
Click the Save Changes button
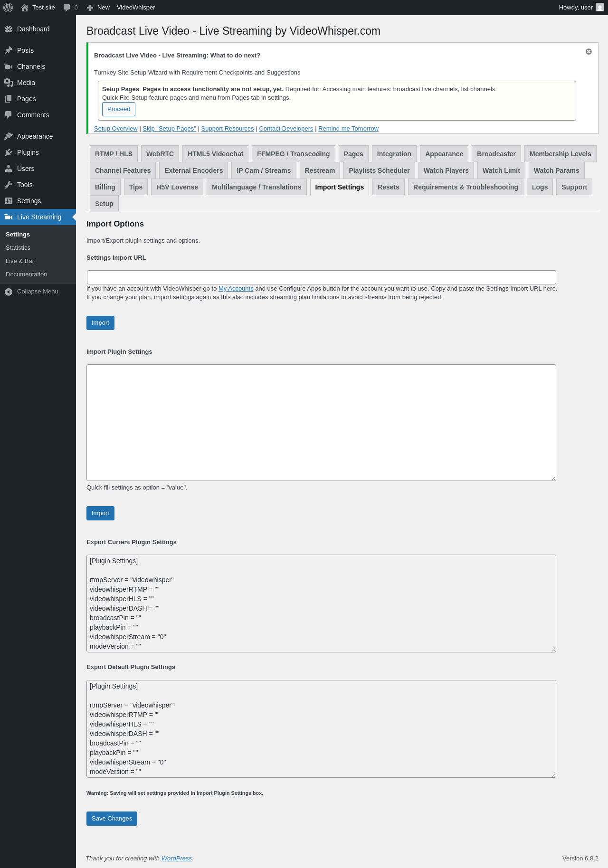click(x=112, y=819)
